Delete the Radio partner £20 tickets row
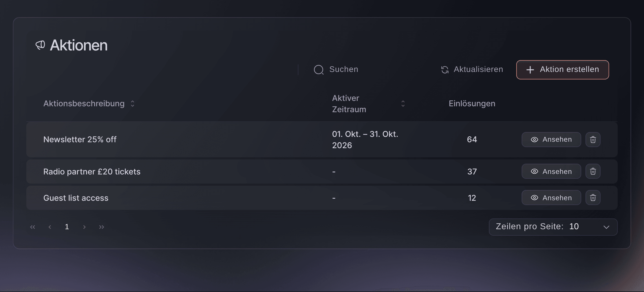This screenshot has height=292, width=644. coord(593,171)
